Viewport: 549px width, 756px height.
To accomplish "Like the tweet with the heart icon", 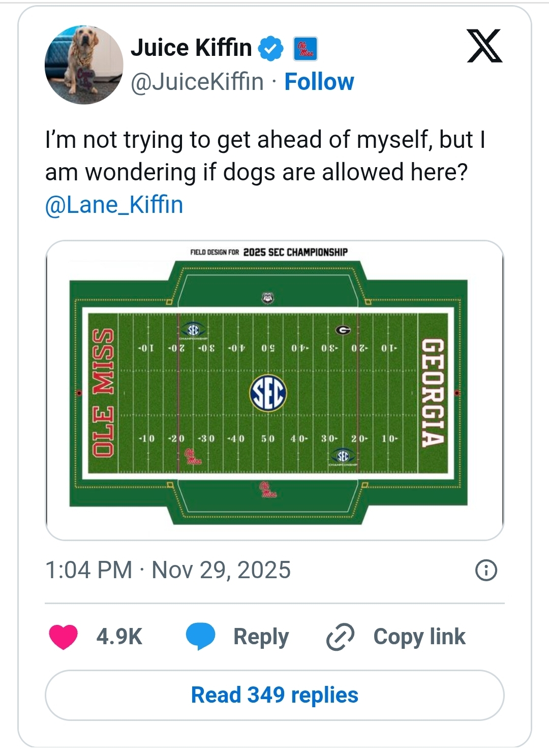I will pos(64,637).
